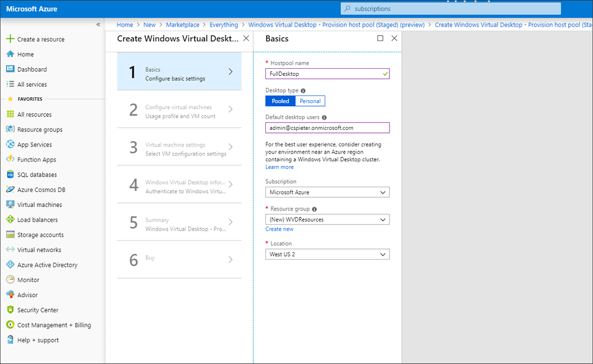Click the Default desktop users input field

[327, 127]
